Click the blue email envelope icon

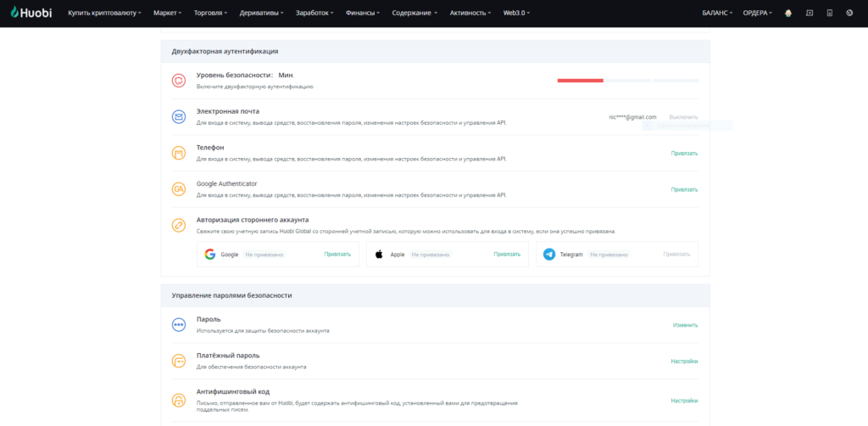pos(179,117)
